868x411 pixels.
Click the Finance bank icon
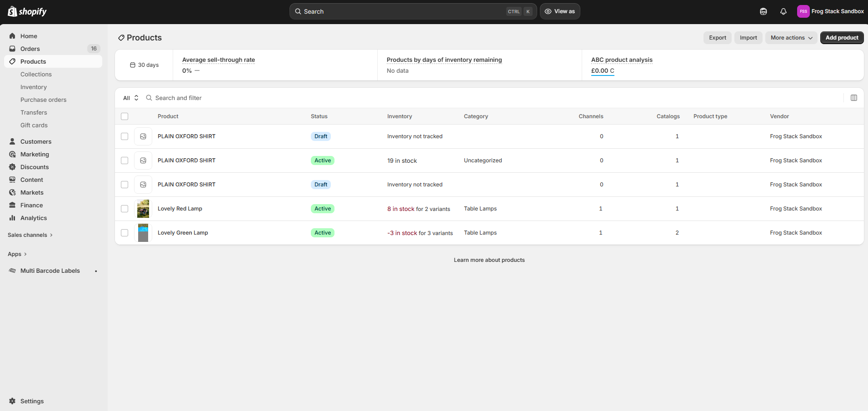coord(12,205)
